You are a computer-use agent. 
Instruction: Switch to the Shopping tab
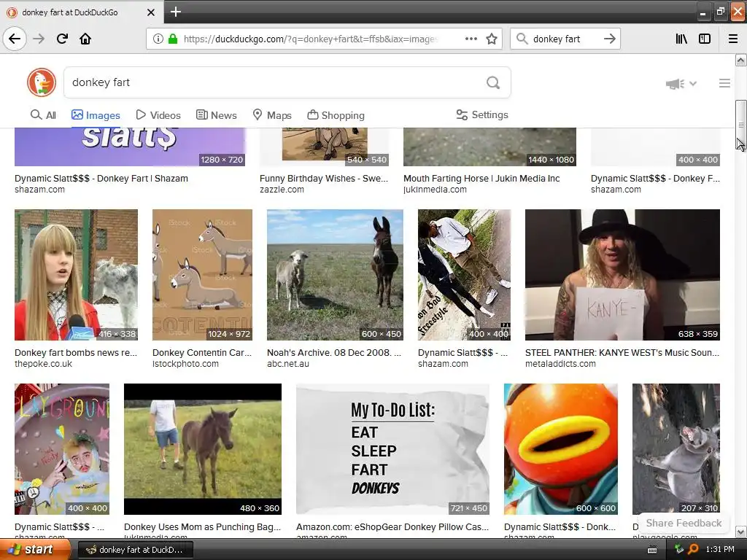pyautogui.click(x=336, y=114)
